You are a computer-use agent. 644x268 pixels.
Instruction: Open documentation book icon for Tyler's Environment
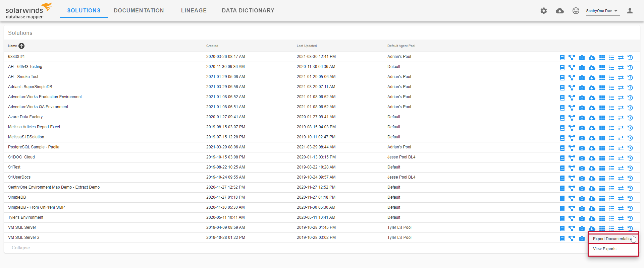(x=562, y=218)
